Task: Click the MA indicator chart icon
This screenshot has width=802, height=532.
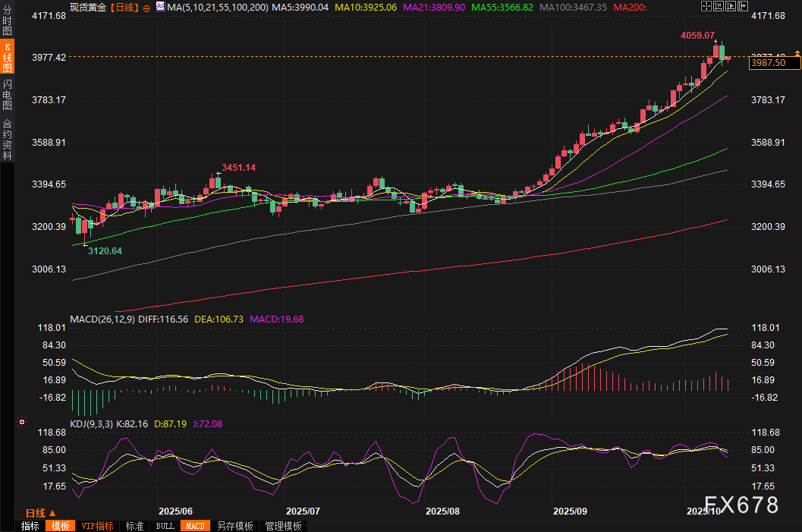Action: (160, 7)
